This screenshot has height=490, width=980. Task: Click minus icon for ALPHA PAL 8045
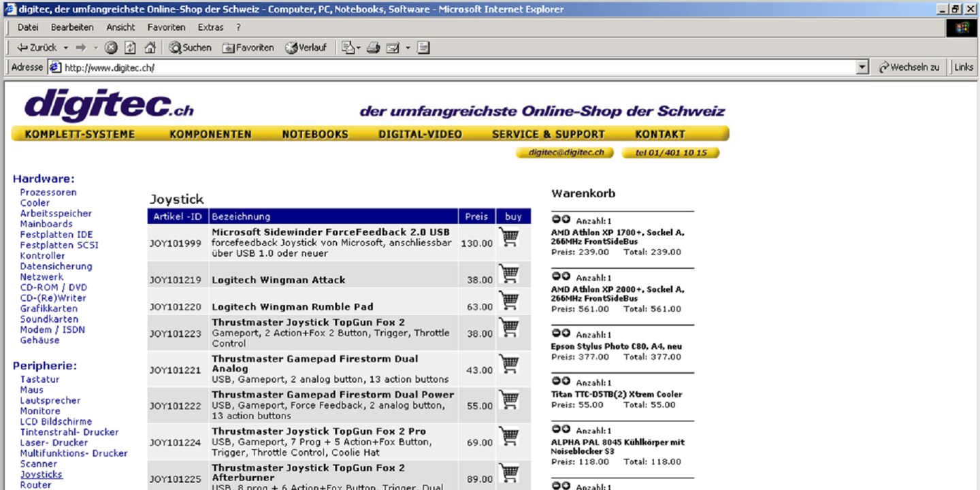pyautogui.click(x=556, y=429)
